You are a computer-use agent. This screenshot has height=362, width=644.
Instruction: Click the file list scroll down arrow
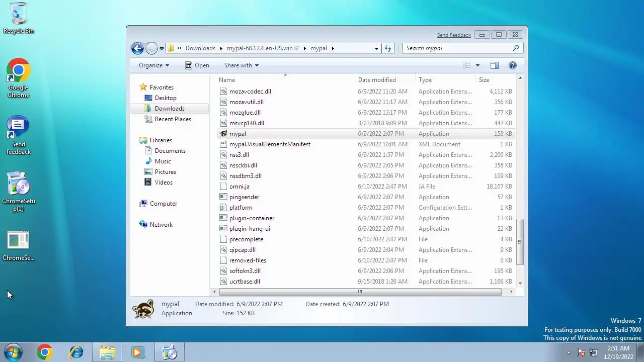(520, 284)
